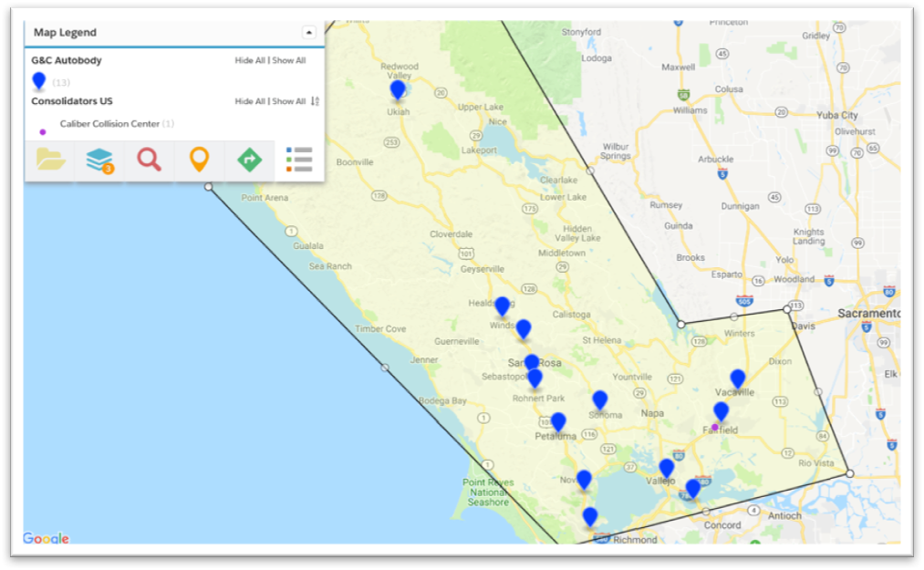Click the blue pin at Petaluma
The image size is (924, 570).
click(x=558, y=422)
